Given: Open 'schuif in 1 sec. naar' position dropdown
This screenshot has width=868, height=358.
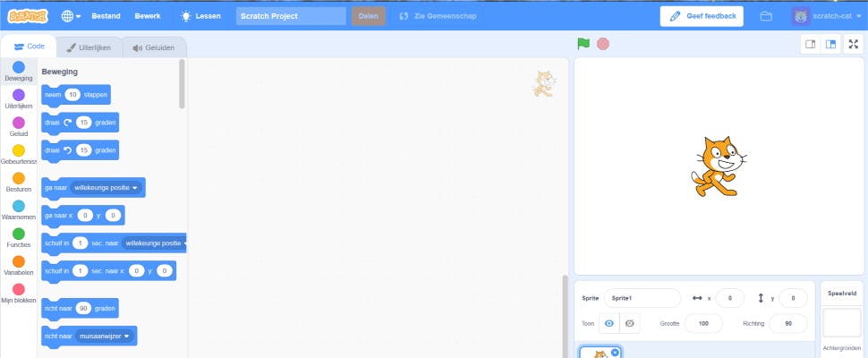Looking at the screenshot, I should pos(155,243).
